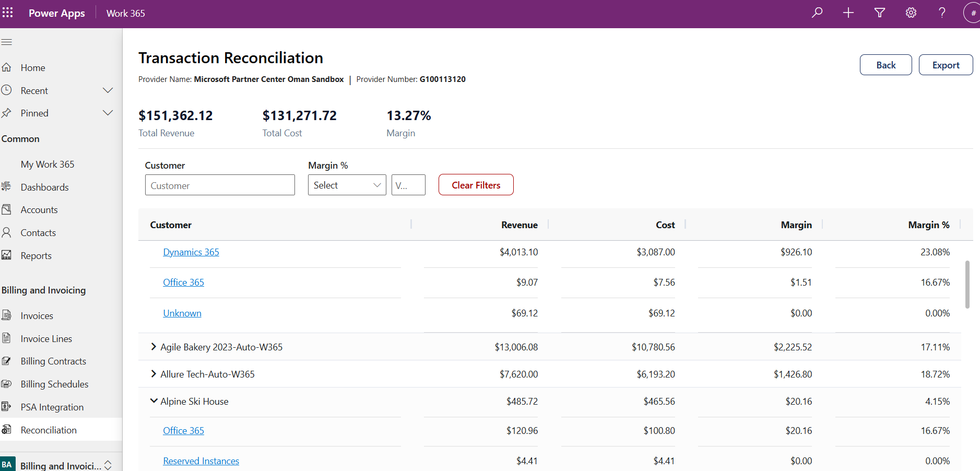
Task: Click the $131,271.72 Total Cost value
Action: 300,115
